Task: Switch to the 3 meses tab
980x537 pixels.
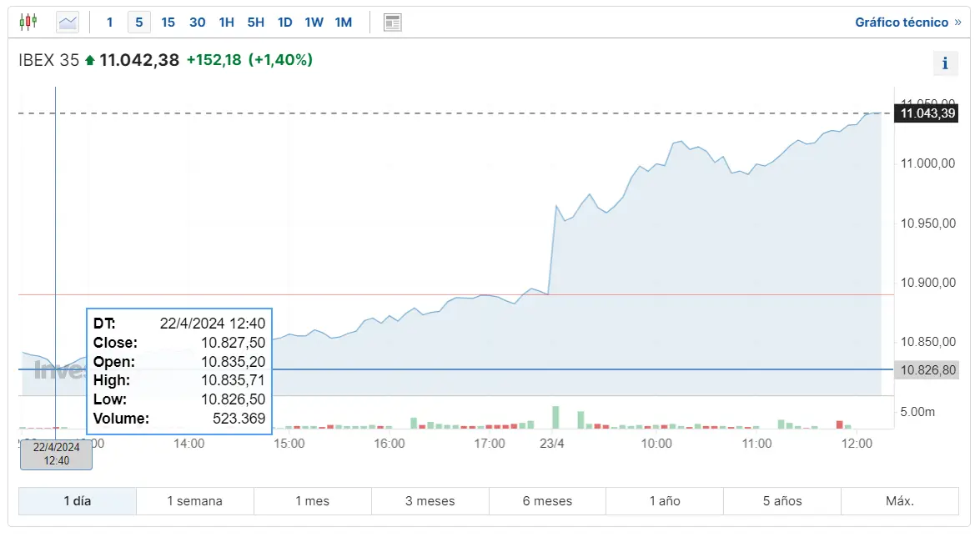Action: point(430,501)
